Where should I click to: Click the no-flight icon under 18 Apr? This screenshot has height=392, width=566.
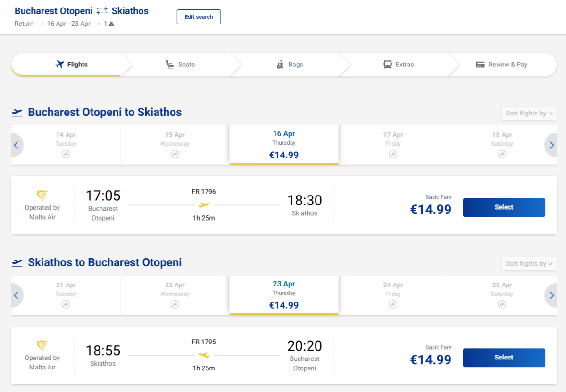[x=502, y=154]
